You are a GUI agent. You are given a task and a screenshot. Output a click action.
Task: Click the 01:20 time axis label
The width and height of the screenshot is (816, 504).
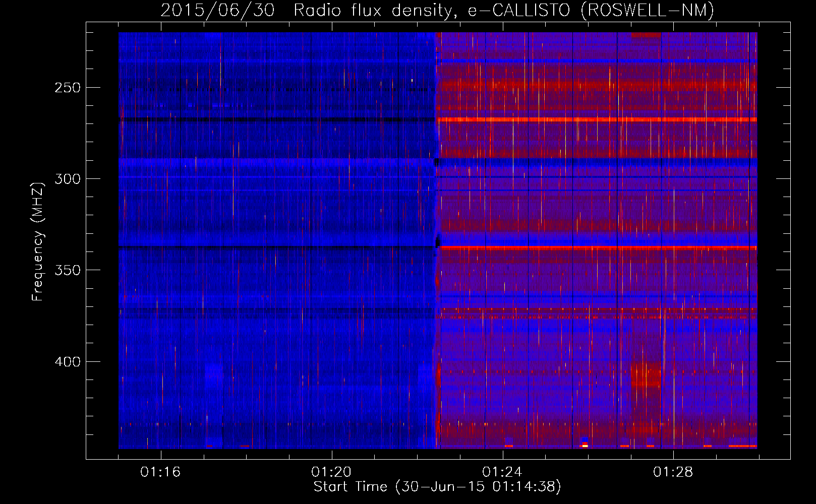331,472
